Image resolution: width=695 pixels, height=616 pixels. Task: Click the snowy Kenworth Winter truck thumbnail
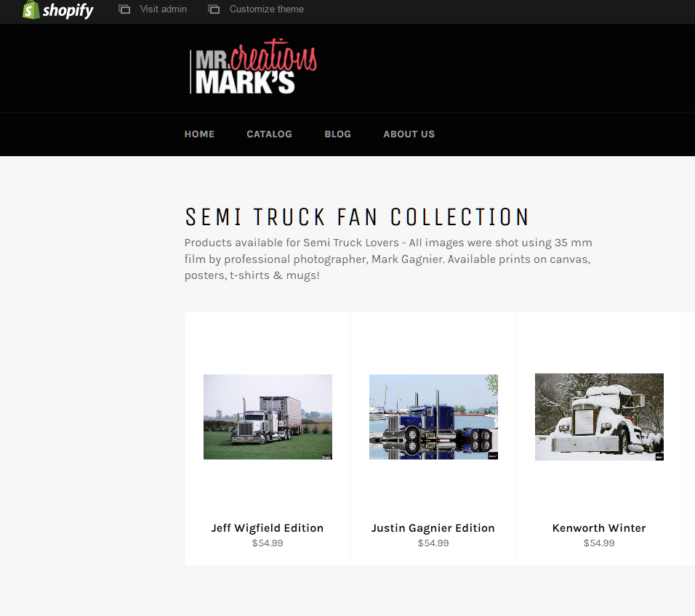click(599, 417)
